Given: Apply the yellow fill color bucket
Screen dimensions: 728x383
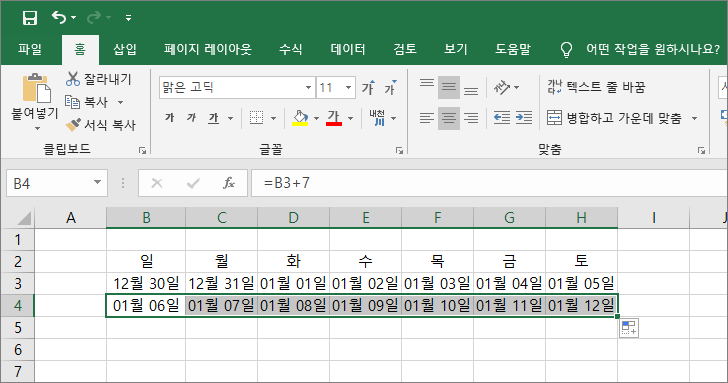Looking at the screenshot, I should click(x=300, y=118).
